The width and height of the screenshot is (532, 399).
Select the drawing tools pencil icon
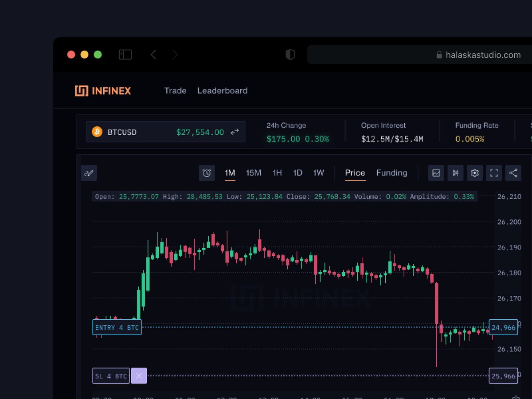pos(89,173)
